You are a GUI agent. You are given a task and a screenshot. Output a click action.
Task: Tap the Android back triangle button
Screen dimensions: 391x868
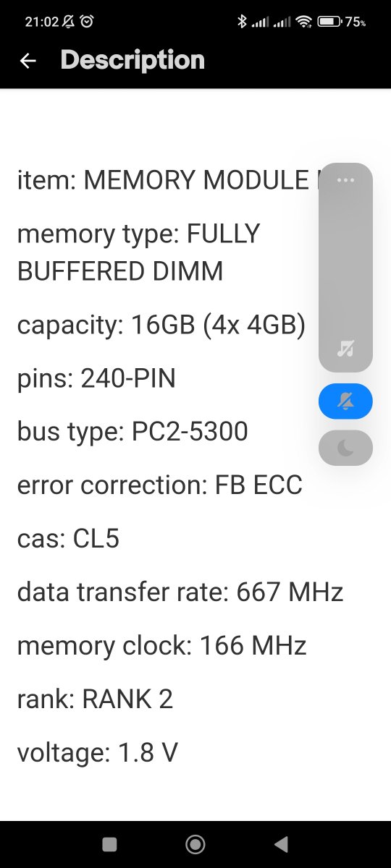281,844
